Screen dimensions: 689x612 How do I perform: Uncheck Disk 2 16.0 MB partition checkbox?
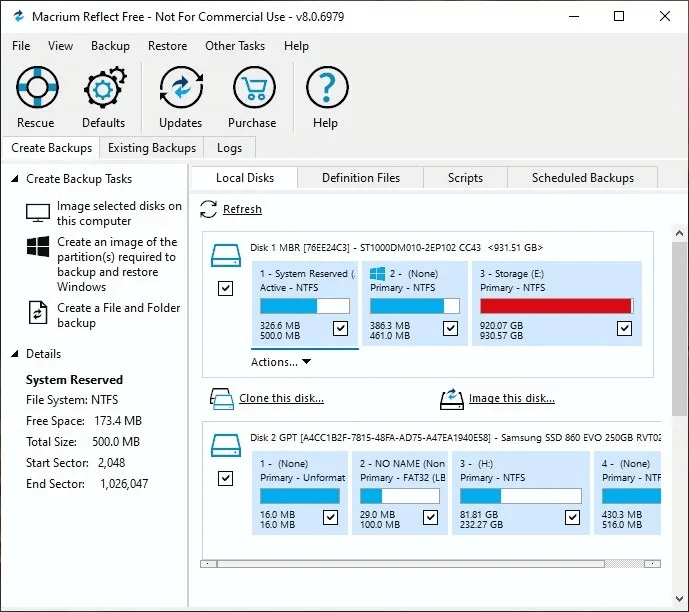[x=330, y=518]
